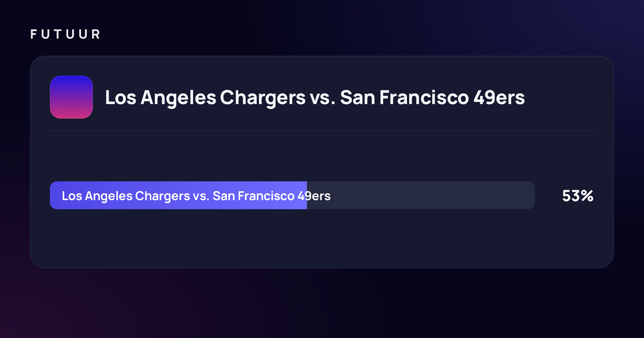Click the FUTUUR logo

click(x=65, y=34)
